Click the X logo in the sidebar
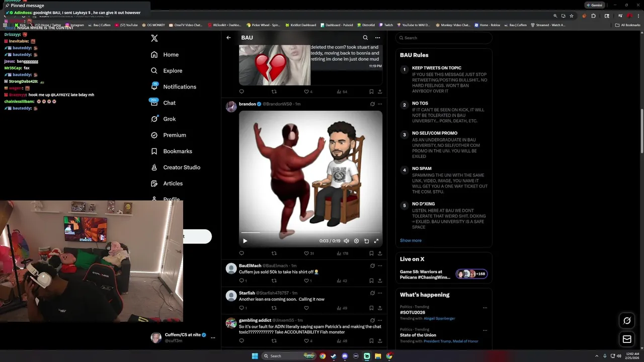This screenshot has width=644, height=362. [154, 38]
